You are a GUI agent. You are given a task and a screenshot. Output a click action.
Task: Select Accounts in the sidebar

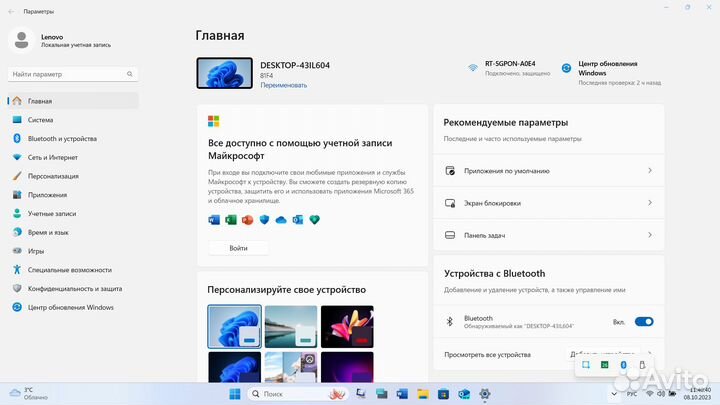point(52,213)
